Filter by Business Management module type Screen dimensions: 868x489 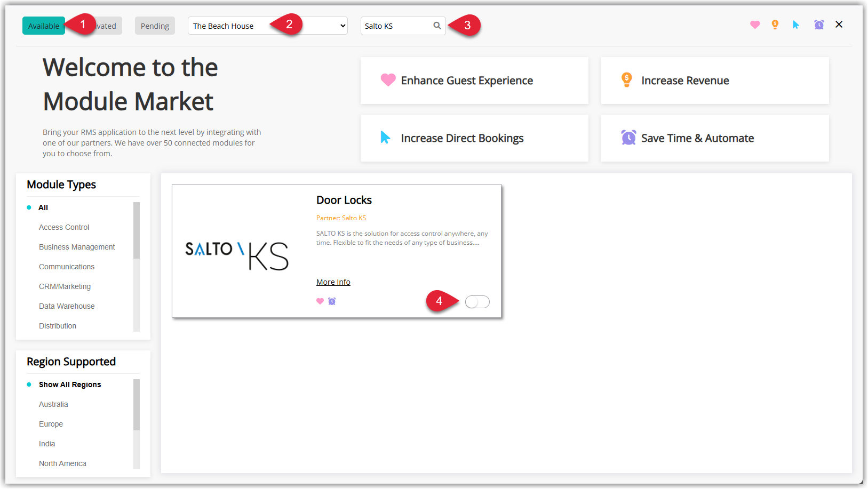(x=77, y=247)
